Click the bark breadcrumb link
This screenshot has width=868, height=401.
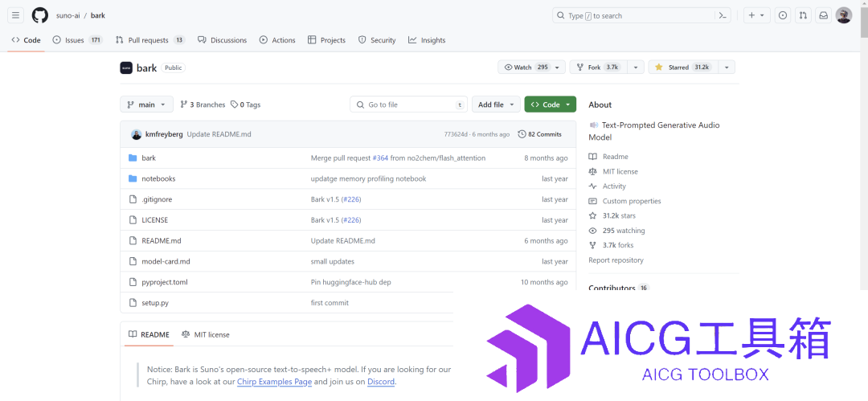pyautogui.click(x=98, y=15)
